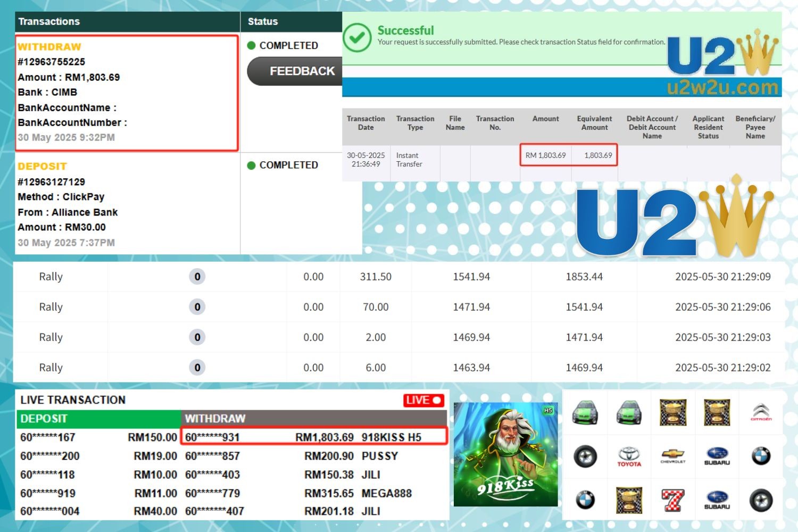Click the yellow WITHDRAW transaction title
Viewport: 798px width, 532px height.
(49, 47)
